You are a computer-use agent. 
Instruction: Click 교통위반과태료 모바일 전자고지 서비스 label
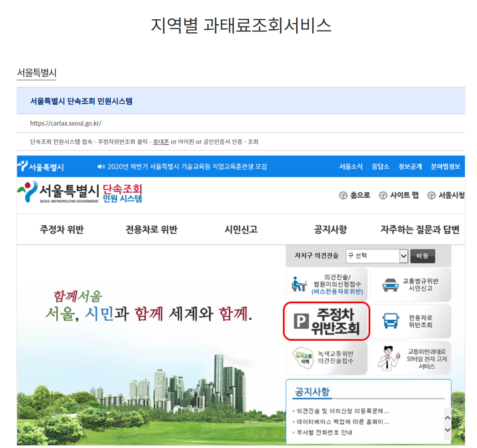tap(426, 359)
